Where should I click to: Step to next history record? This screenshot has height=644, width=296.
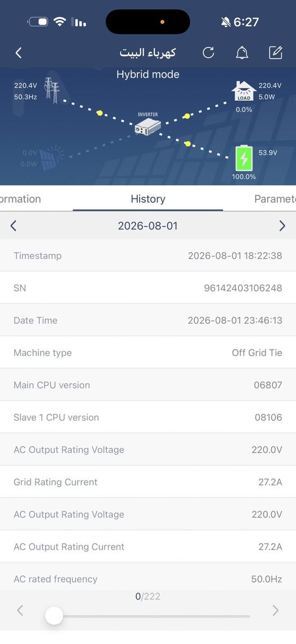point(276,610)
